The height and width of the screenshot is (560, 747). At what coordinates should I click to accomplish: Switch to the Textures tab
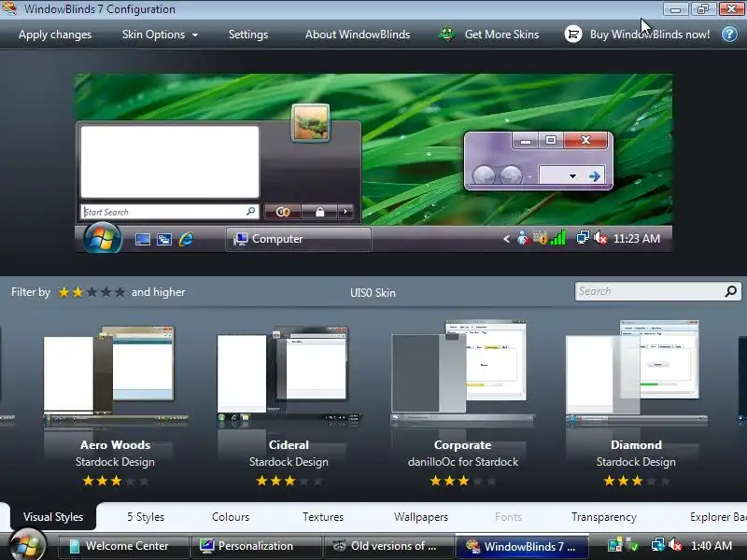click(323, 517)
